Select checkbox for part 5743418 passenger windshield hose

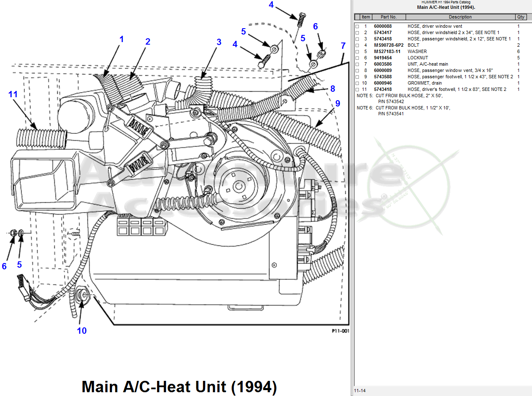pos(357,39)
